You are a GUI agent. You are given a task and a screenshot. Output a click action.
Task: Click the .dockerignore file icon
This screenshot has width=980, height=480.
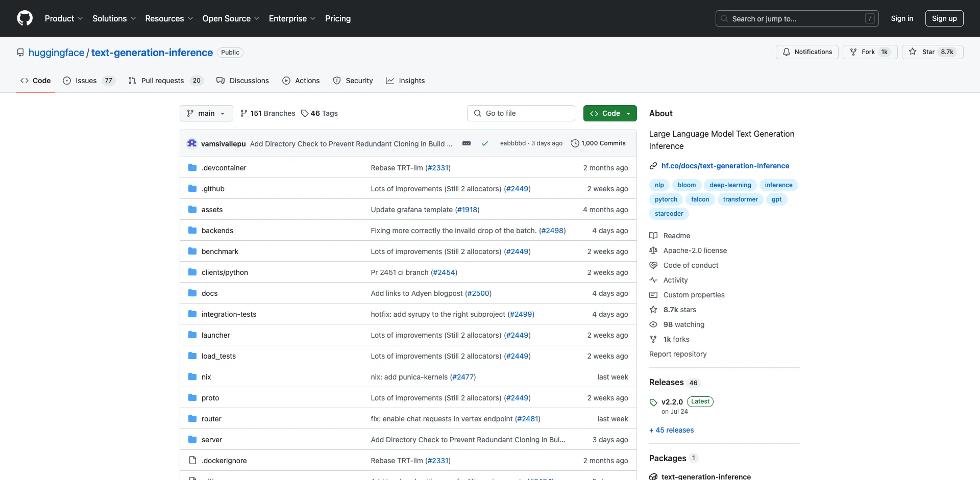tap(192, 460)
